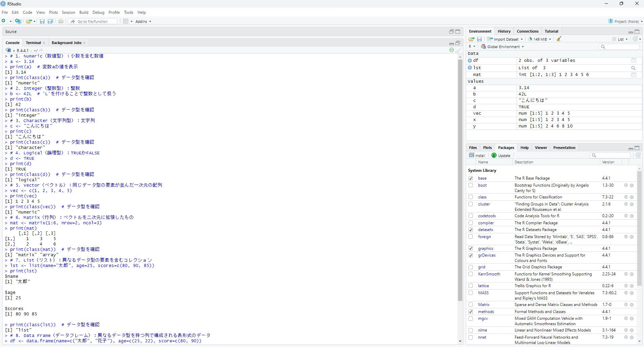This screenshot has height=347, width=644.
Task: Open the KernSmooth package link
Action: [x=489, y=274]
